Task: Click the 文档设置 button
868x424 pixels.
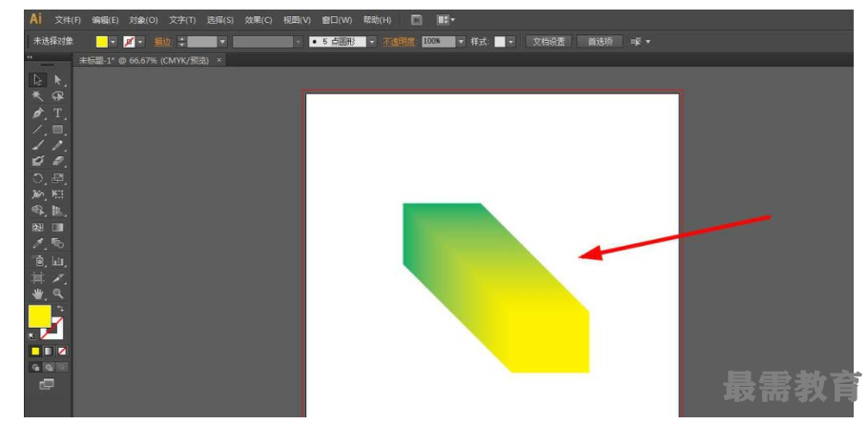Action: tap(548, 42)
